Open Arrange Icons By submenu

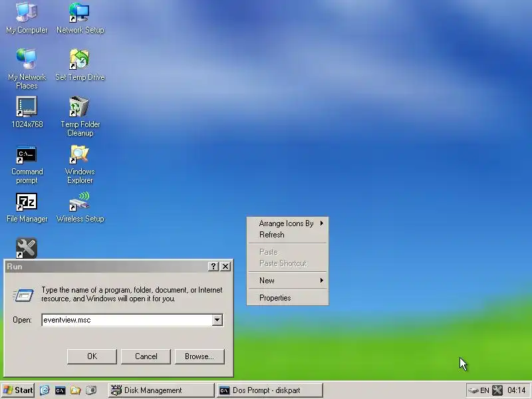click(287, 223)
